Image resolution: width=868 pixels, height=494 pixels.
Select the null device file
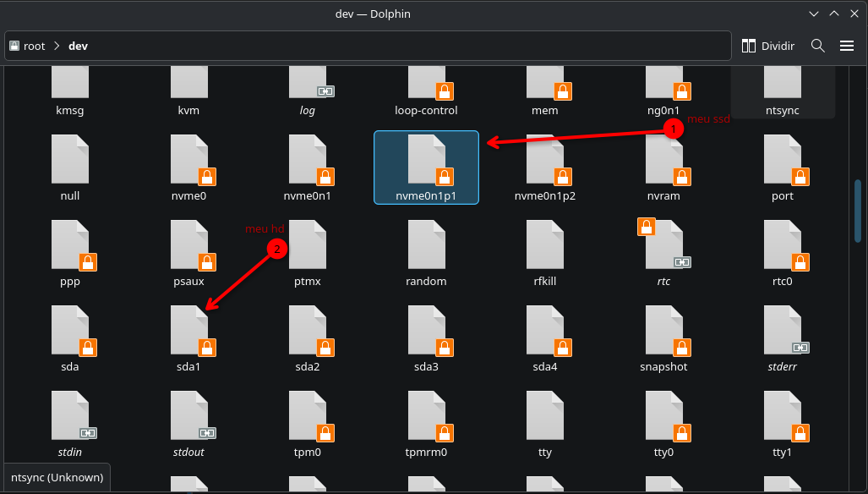click(70, 167)
